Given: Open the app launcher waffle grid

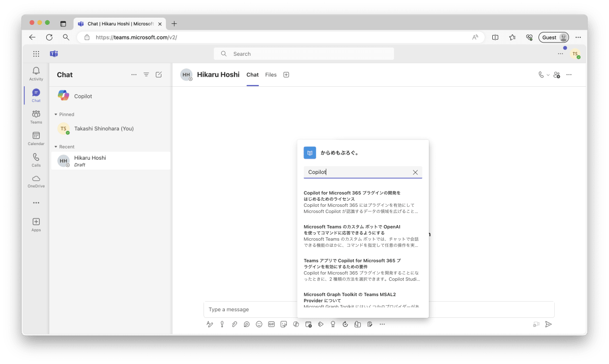Looking at the screenshot, I should pos(36,54).
